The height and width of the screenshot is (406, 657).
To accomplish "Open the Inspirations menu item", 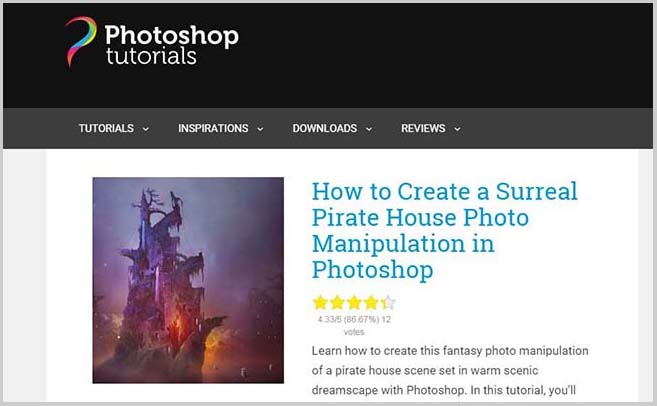I will 213,128.
